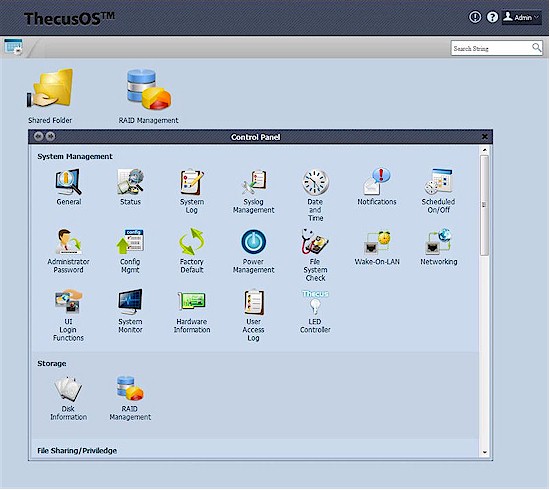Open Syslog Management
Screen dimensions: 550x490
pos(253,191)
